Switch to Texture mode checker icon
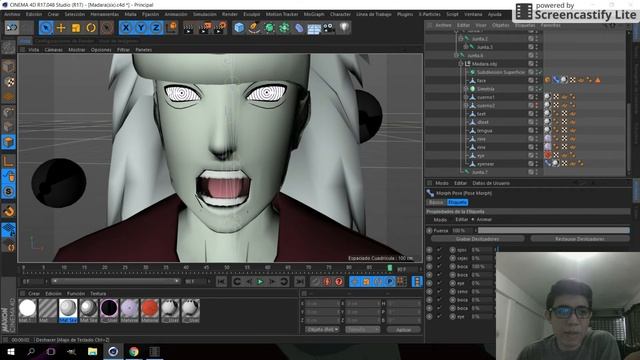This screenshot has width=640, height=360. click(8, 82)
